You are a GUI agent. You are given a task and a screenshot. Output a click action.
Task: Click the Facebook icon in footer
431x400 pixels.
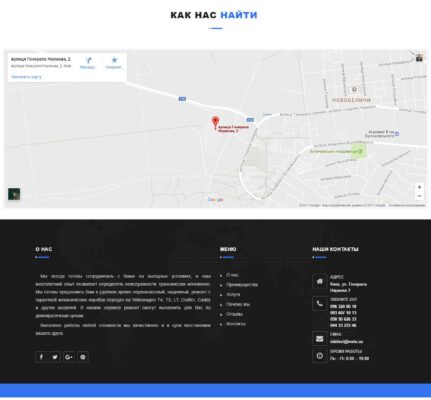pos(41,357)
